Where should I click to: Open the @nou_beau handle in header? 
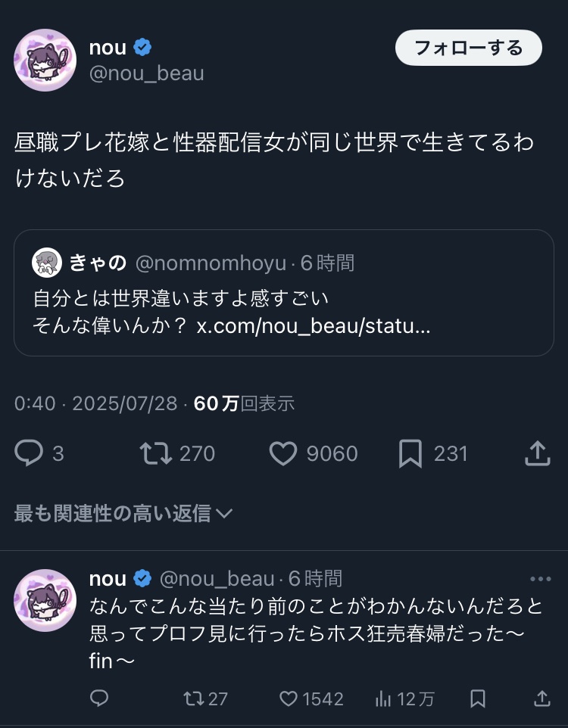[x=146, y=73]
